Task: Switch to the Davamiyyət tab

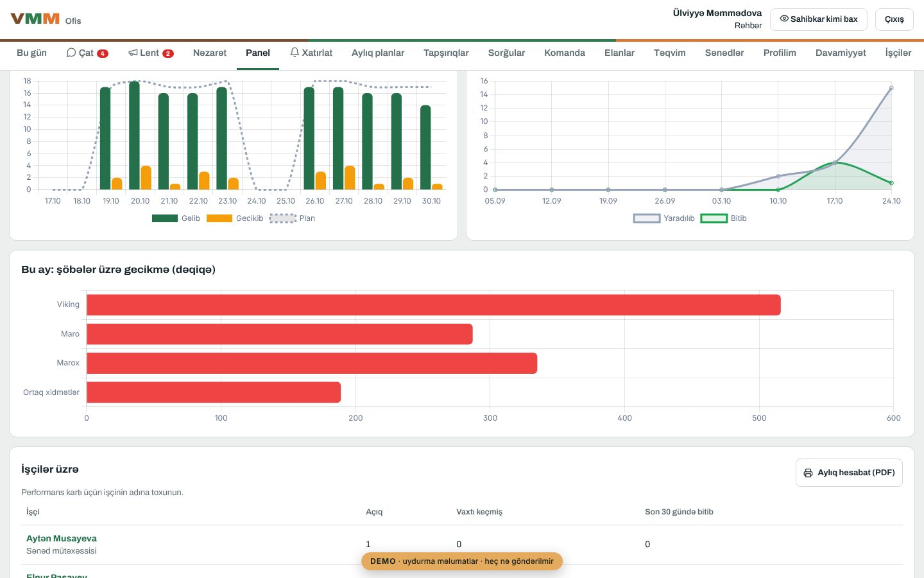Action: tap(841, 53)
